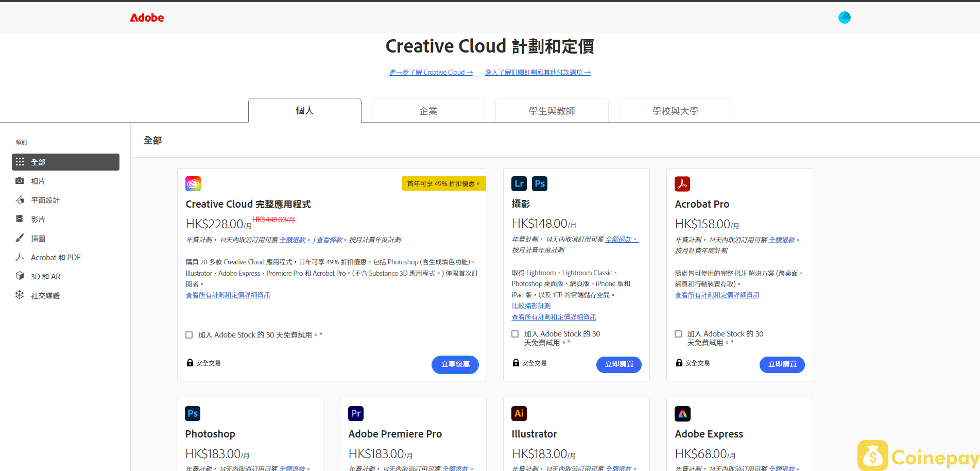The image size is (980, 471).
Task: Tick Adobe Stock trial checkbox in Acrobat Pro card
Action: point(678,334)
